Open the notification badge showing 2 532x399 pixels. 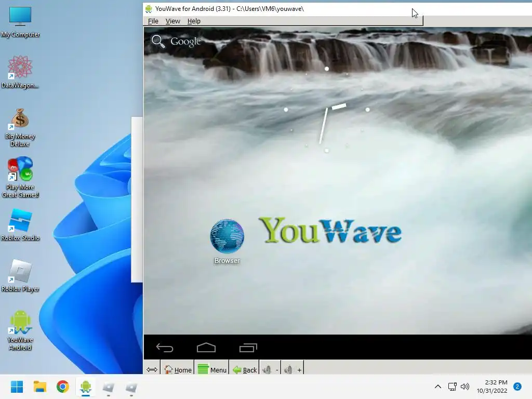pyautogui.click(x=517, y=387)
